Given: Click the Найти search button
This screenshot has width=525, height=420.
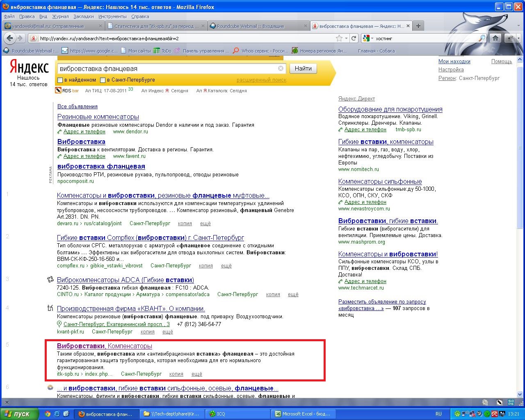Looking at the screenshot, I should pos(303,68).
